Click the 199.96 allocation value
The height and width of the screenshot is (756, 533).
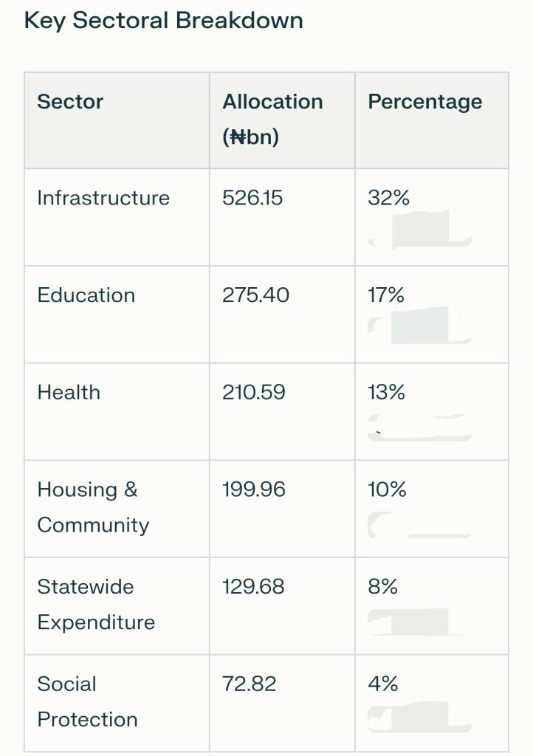(x=253, y=489)
